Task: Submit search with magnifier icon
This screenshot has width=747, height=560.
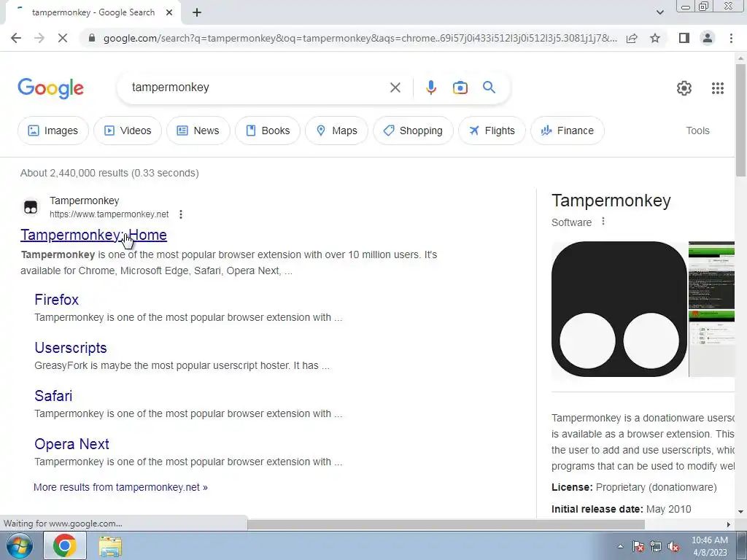Action: click(489, 87)
